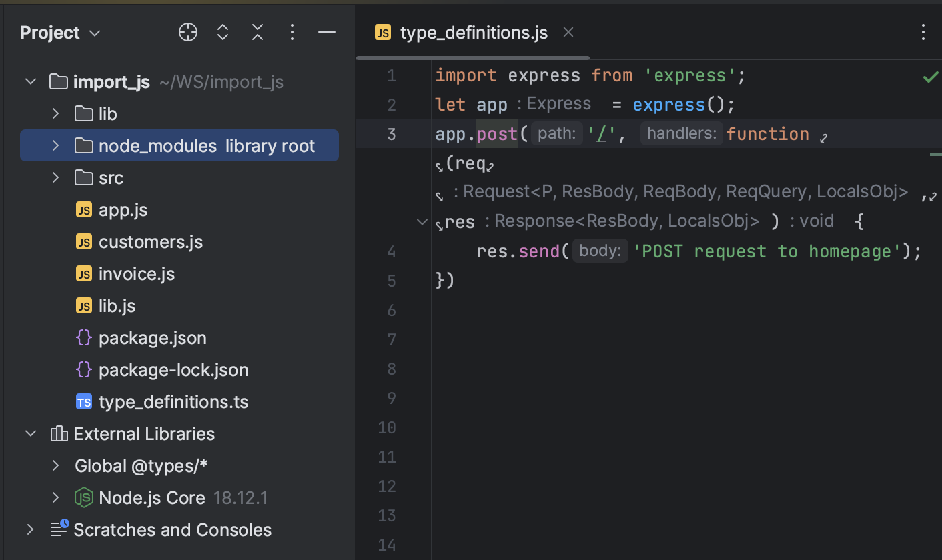The image size is (942, 560).
Task: Open Project panel options via kebab icon
Action: (292, 32)
